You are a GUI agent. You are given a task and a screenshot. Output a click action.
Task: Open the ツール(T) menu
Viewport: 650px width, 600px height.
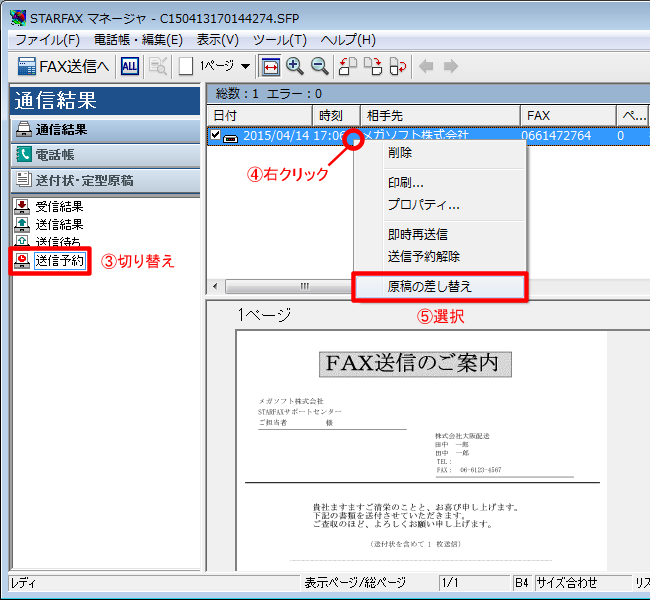(279, 40)
